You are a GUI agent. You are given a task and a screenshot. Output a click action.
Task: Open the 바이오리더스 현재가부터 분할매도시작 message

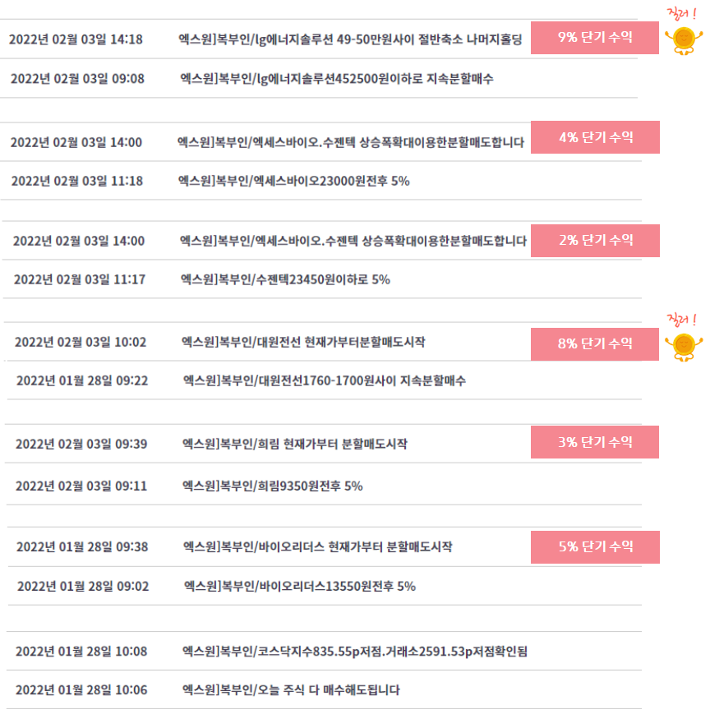coord(318,547)
